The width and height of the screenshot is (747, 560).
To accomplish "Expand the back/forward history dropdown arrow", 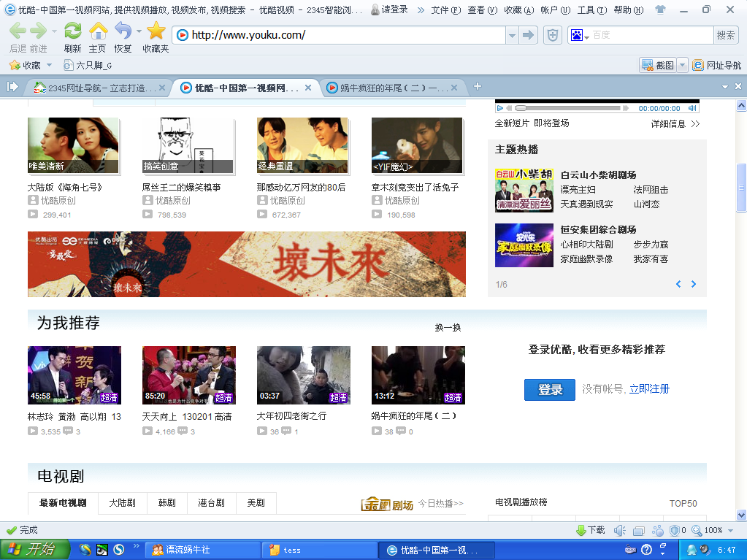I will (x=54, y=31).
